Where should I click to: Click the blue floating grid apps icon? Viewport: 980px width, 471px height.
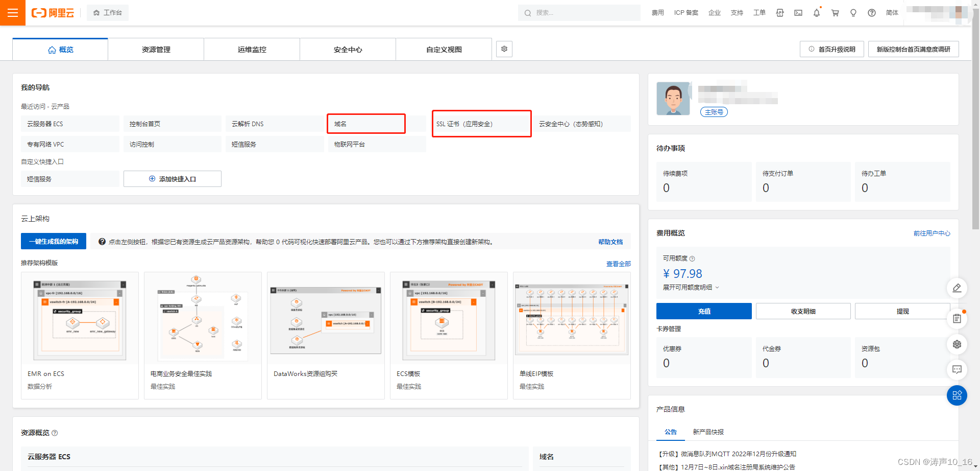point(957,395)
